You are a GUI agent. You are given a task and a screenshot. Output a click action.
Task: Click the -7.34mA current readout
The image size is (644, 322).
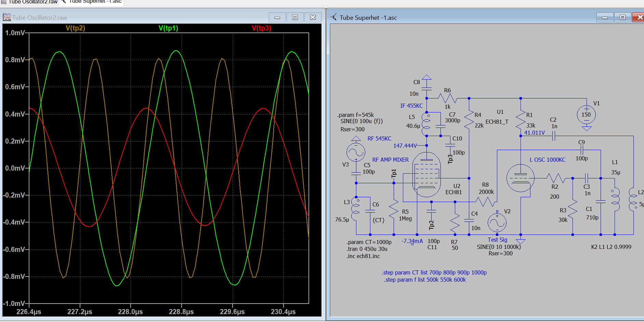(x=412, y=241)
